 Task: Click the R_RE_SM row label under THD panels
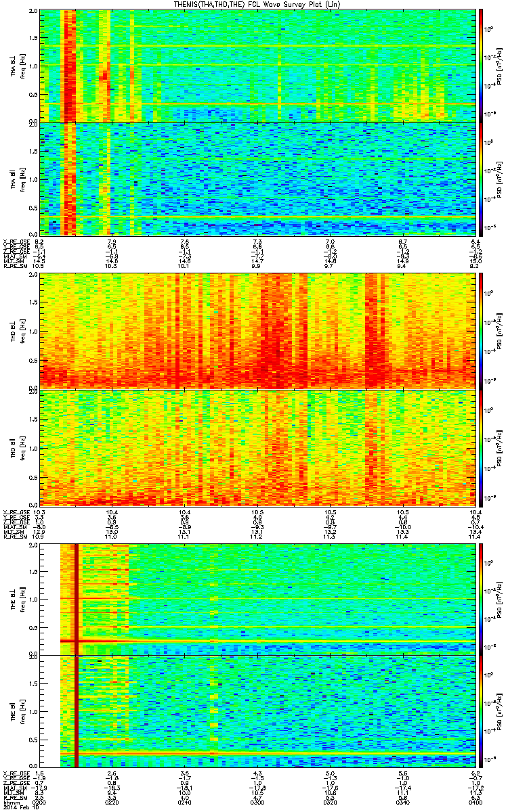coord(15,537)
